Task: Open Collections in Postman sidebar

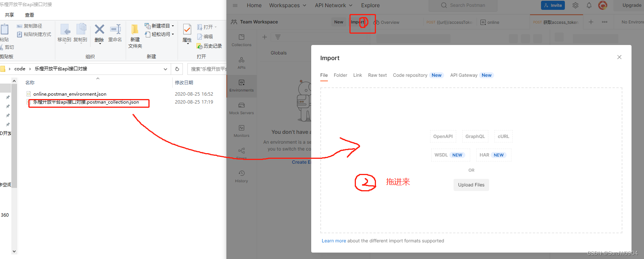Action: pyautogui.click(x=242, y=40)
